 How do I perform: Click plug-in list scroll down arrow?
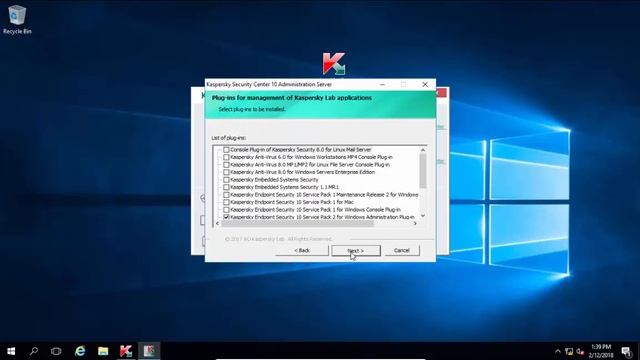[x=423, y=216]
